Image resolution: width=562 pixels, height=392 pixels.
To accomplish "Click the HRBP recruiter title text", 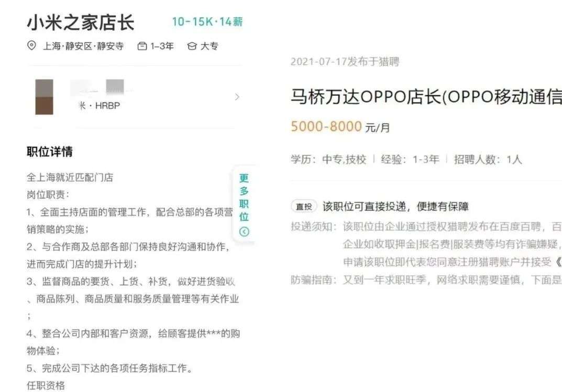I will [107, 106].
